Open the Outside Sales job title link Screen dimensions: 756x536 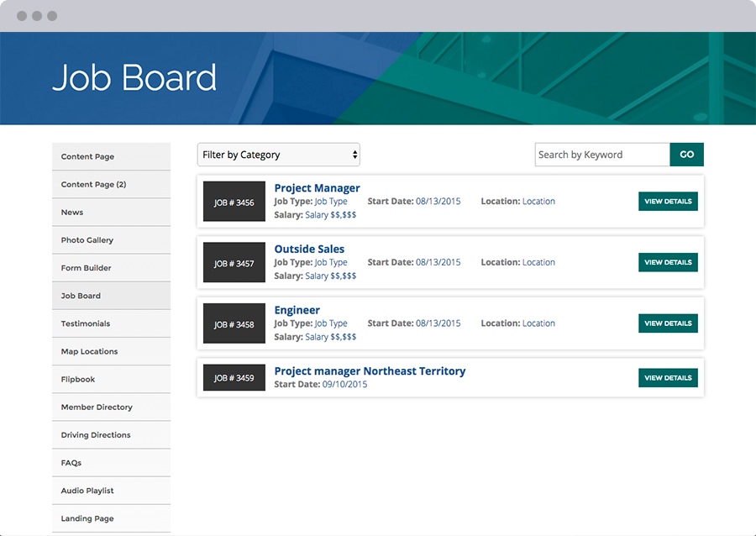309,250
